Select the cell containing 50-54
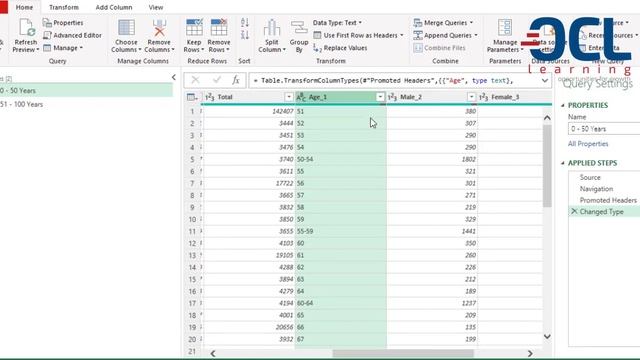640x360 pixels. pos(341,159)
